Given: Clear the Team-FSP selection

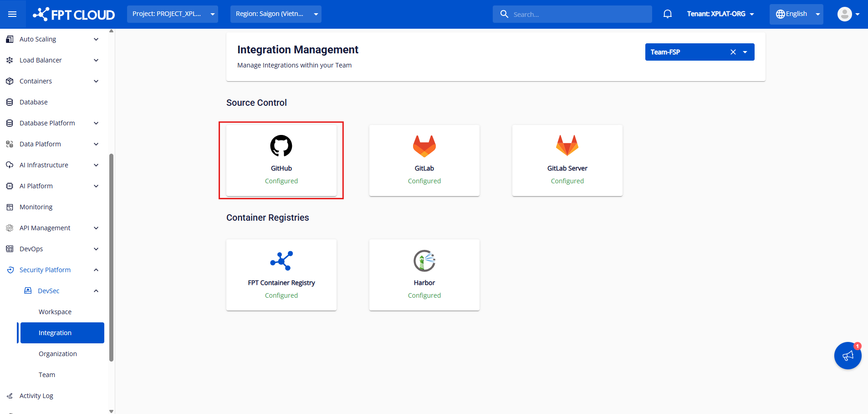Looking at the screenshot, I should 733,52.
